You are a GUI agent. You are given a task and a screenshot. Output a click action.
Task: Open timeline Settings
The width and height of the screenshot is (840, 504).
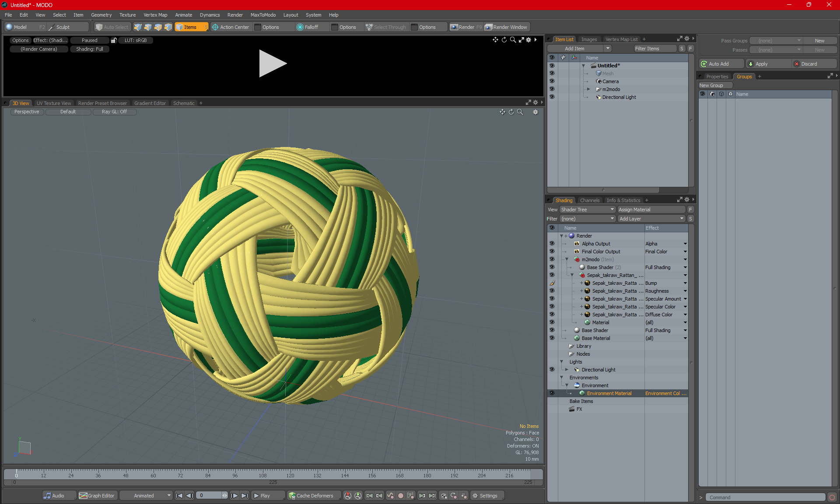(487, 496)
